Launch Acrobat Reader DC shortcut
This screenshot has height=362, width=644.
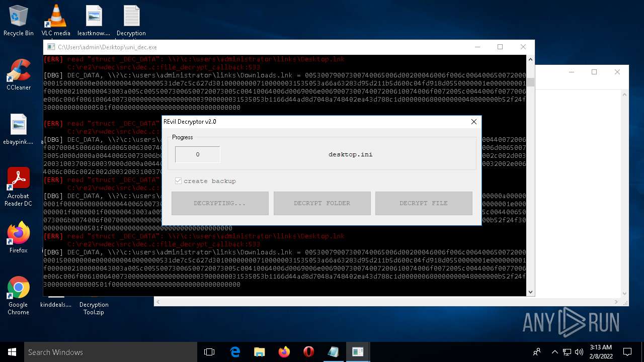[x=19, y=187]
